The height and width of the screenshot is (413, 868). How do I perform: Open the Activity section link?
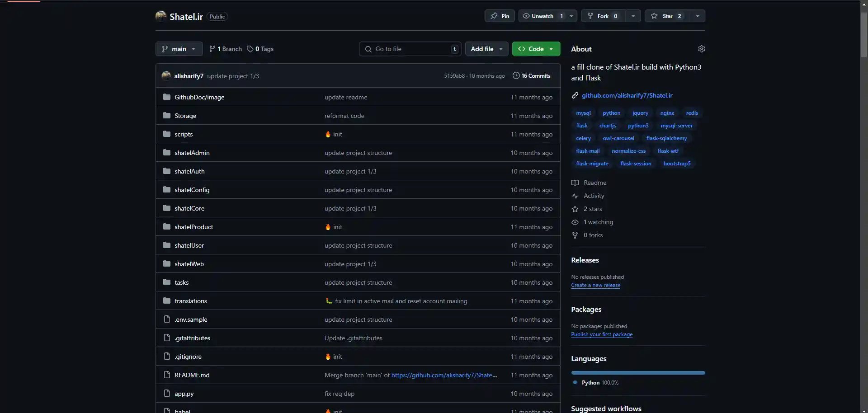(594, 196)
